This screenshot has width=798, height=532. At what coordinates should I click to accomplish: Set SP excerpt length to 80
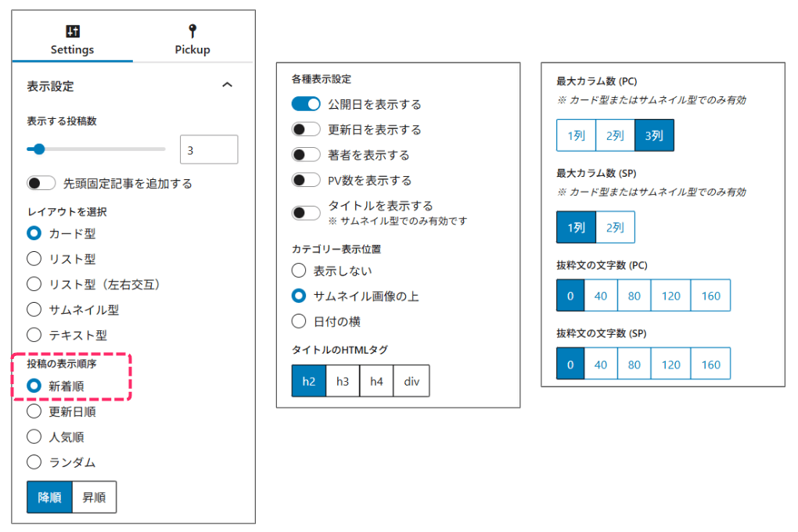pos(634,364)
